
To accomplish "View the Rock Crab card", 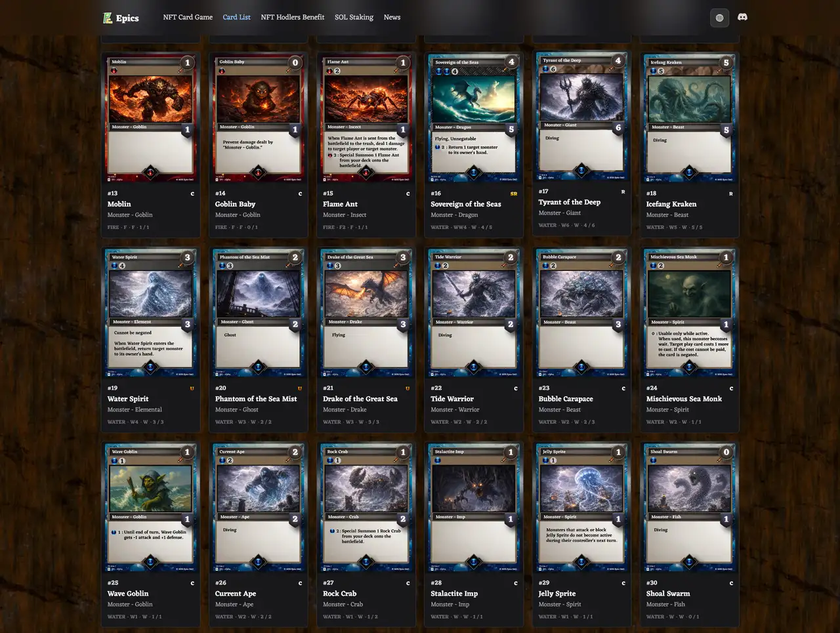I will tap(366, 508).
